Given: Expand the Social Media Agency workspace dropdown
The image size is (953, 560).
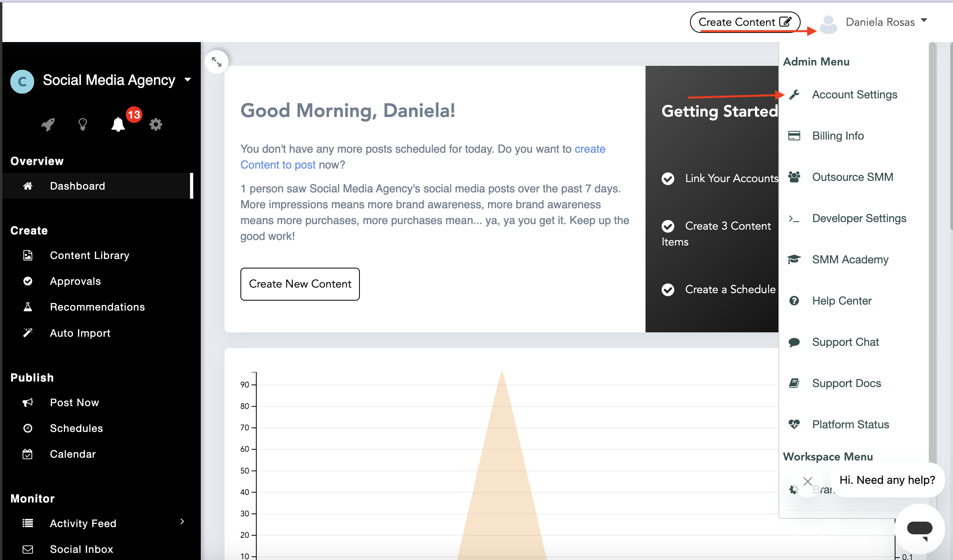Looking at the screenshot, I should 188,79.
